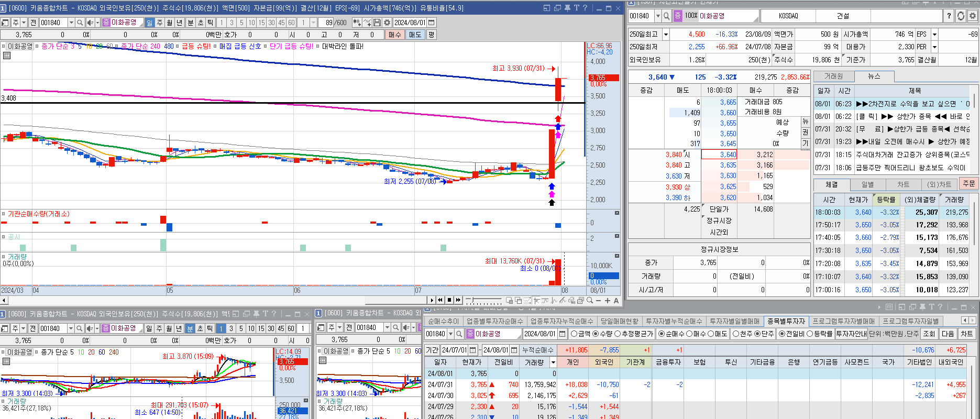Click the plus zoom-in icon under main chart
The width and height of the screenshot is (980, 419).
[608, 301]
